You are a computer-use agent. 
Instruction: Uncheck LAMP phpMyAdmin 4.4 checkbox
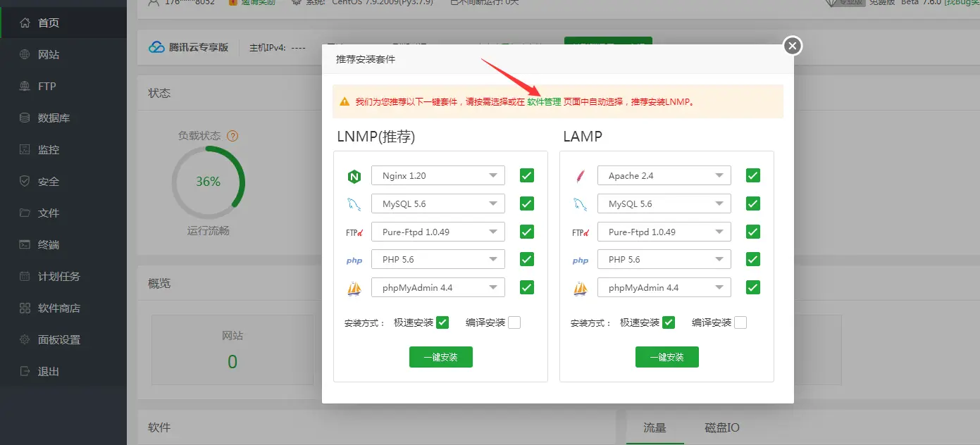(753, 287)
